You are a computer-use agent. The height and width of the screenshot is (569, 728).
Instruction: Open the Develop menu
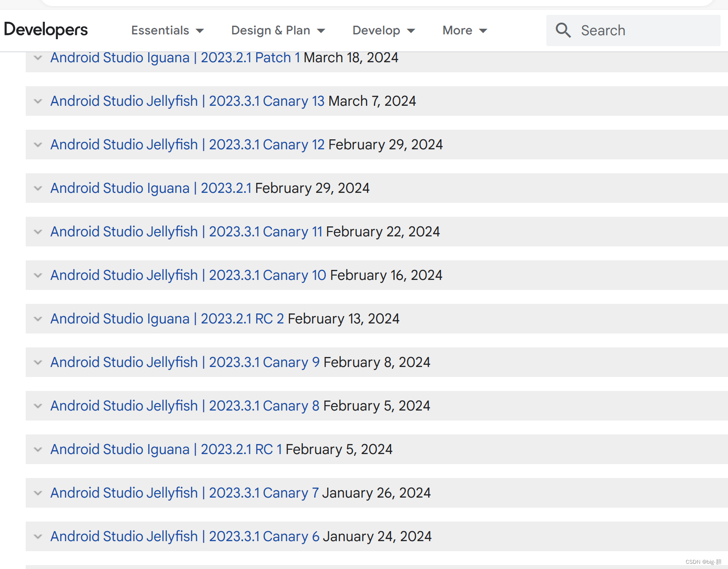(x=383, y=30)
